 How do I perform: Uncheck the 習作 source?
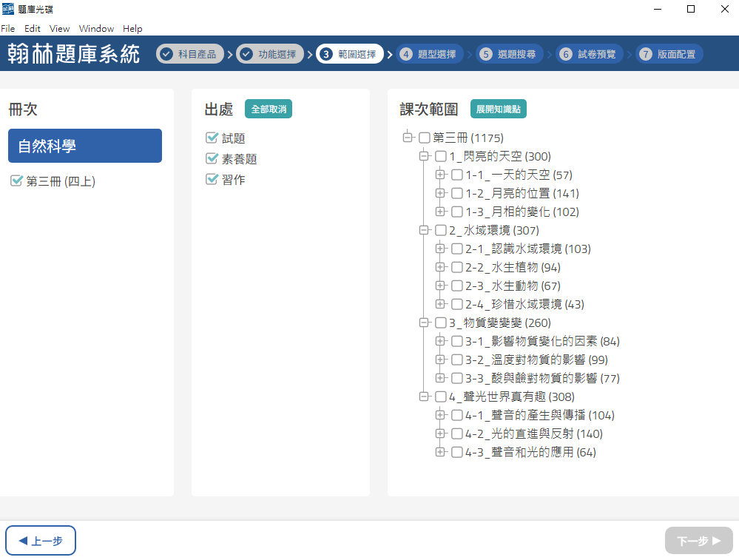click(x=212, y=179)
